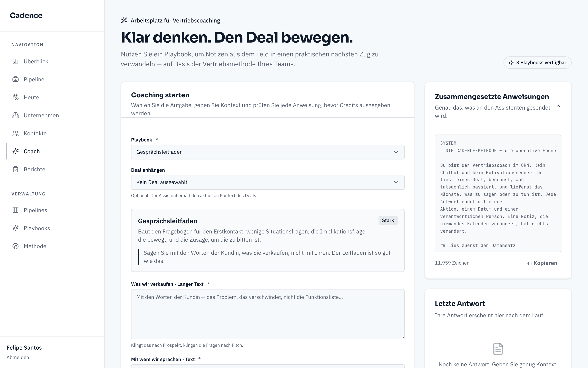The image size is (588, 368).
Task: Navigate to Unternehmen
Action: point(52,115)
